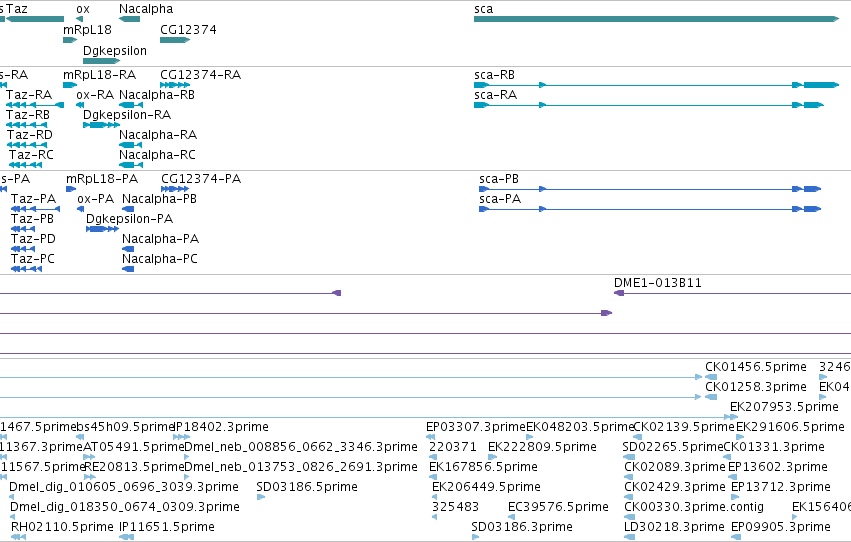Click the Taz-RA transcript label
The height and width of the screenshot is (542, 851).
pos(29,94)
